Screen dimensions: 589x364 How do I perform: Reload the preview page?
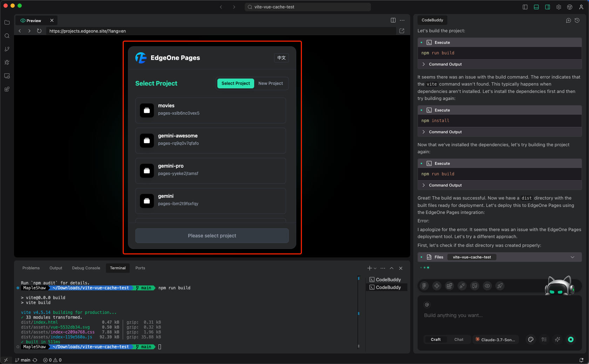click(39, 31)
